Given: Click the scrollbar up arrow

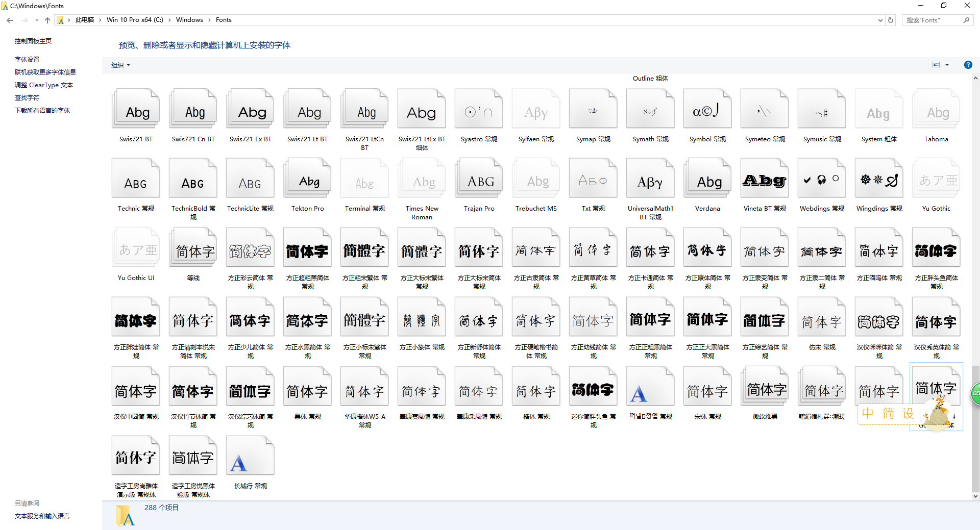Looking at the screenshot, I should click(975, 79).
